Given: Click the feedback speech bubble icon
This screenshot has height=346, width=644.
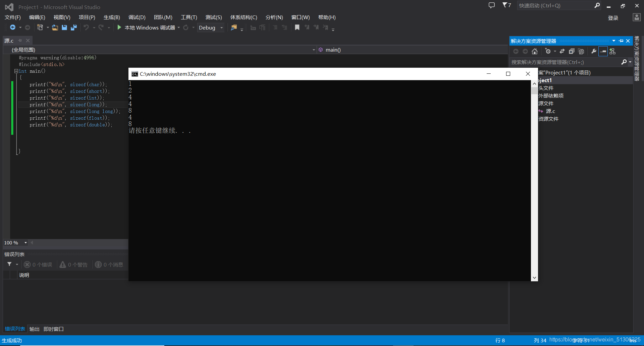Looking at the screenshot, I should point(492,5).
